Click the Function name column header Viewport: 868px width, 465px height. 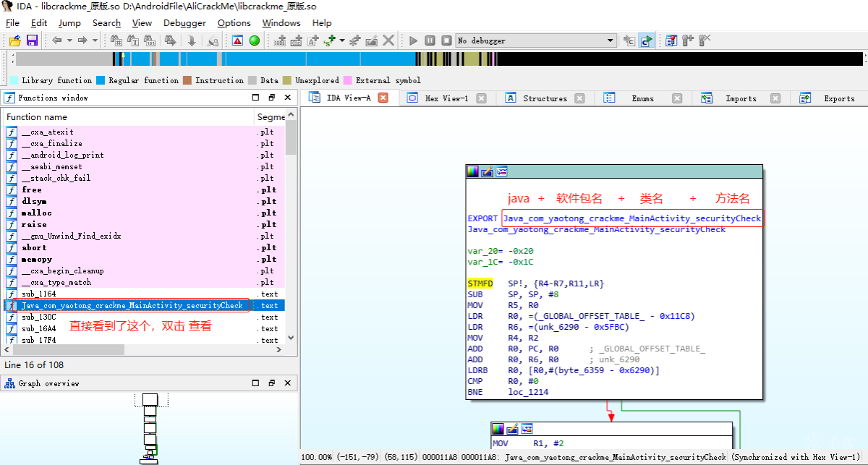tap(128, 116)
